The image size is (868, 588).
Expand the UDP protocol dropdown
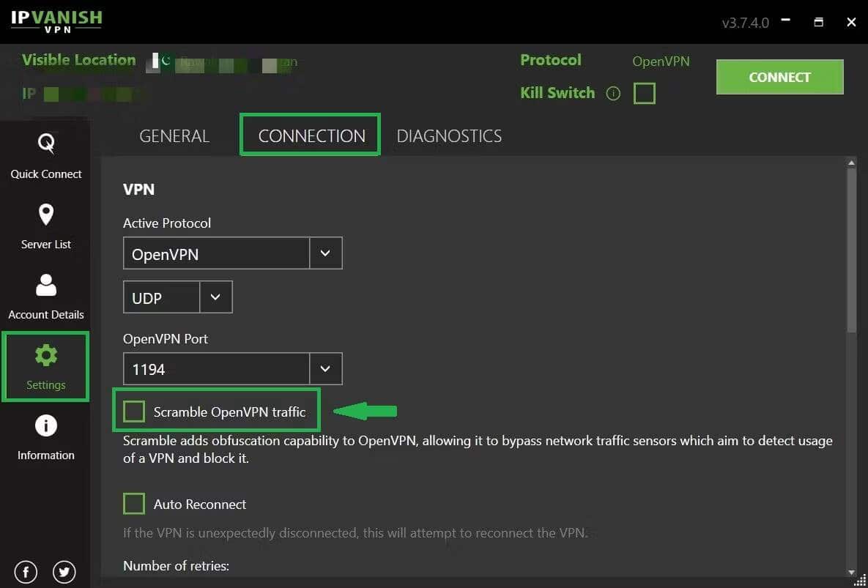216,297
